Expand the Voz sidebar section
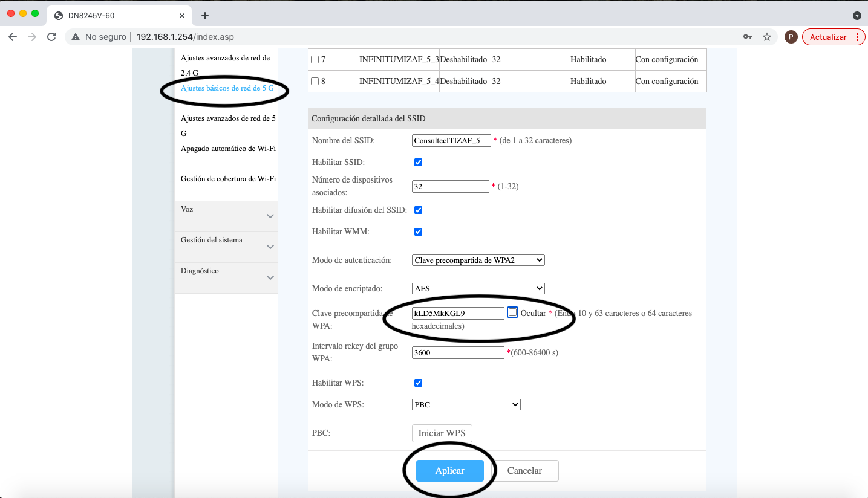Screen dimensions: 868x498 click(226, 216)
